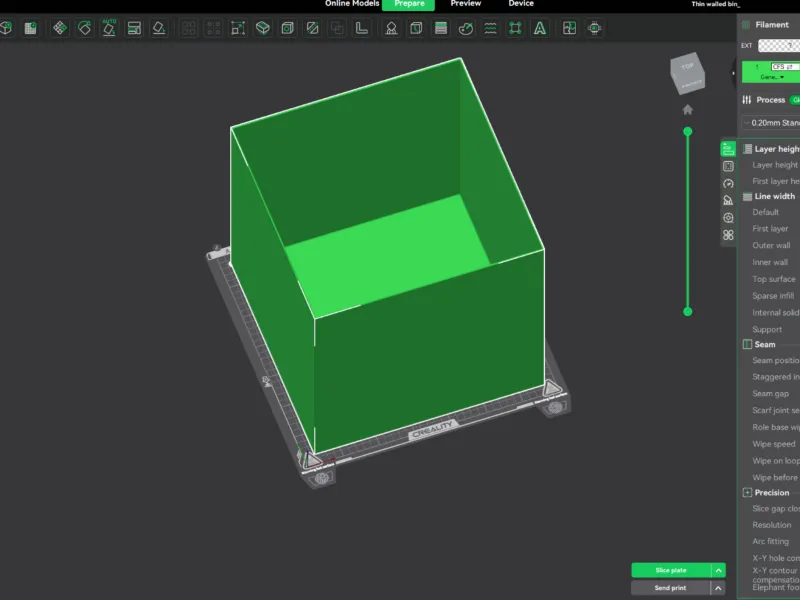The image size is (800, 600).
Task: Switch to the Preview tab
Action: pyautogui.click(x=465, y=4)
